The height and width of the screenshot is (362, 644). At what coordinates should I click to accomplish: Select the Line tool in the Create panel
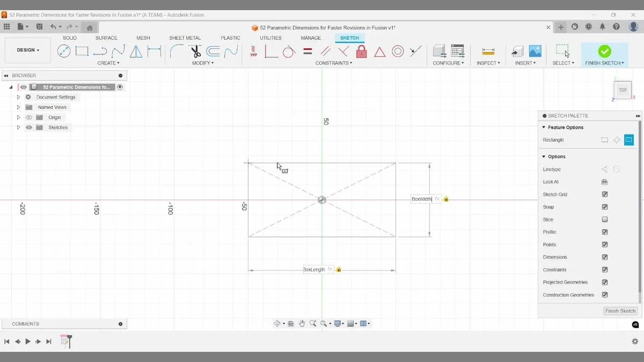coord(100,51)
